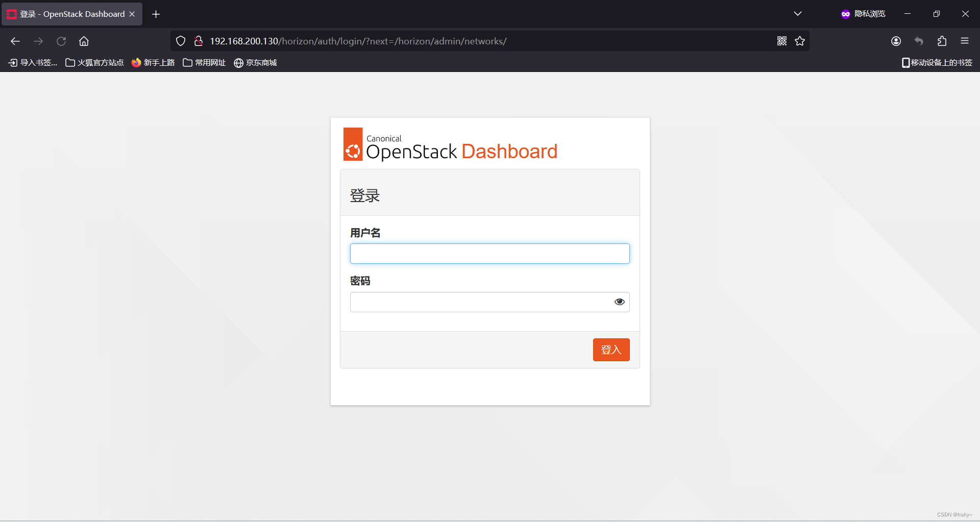Expand the list all tabs chevron
Screen dimensions: 980x522
point(798,14)
